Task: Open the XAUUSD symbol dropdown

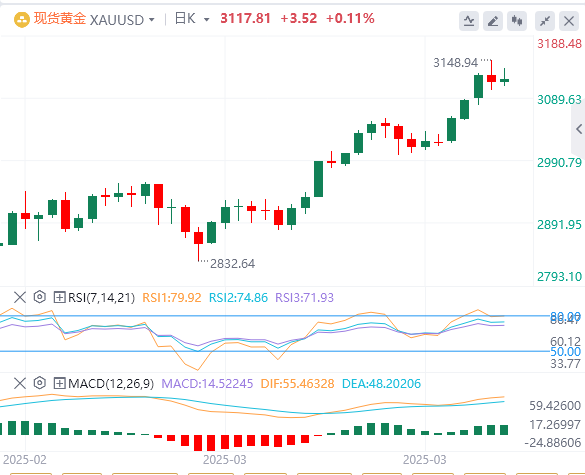Action: (122, 19)
